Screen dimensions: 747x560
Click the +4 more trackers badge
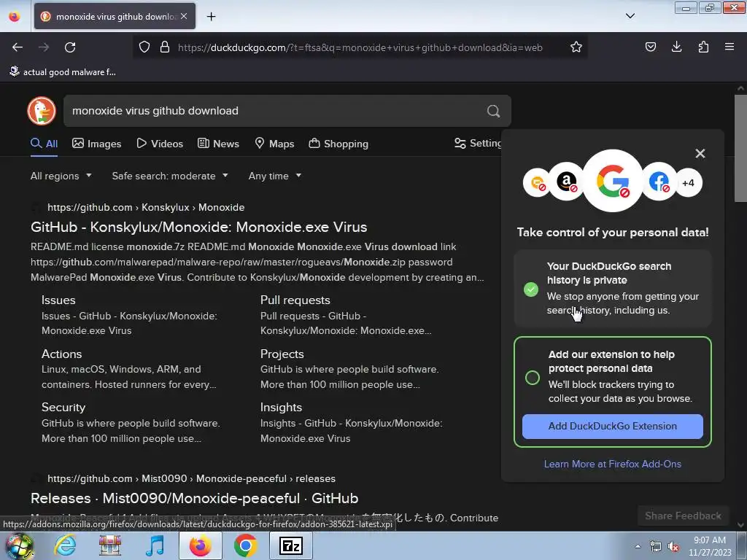(689, 182)
